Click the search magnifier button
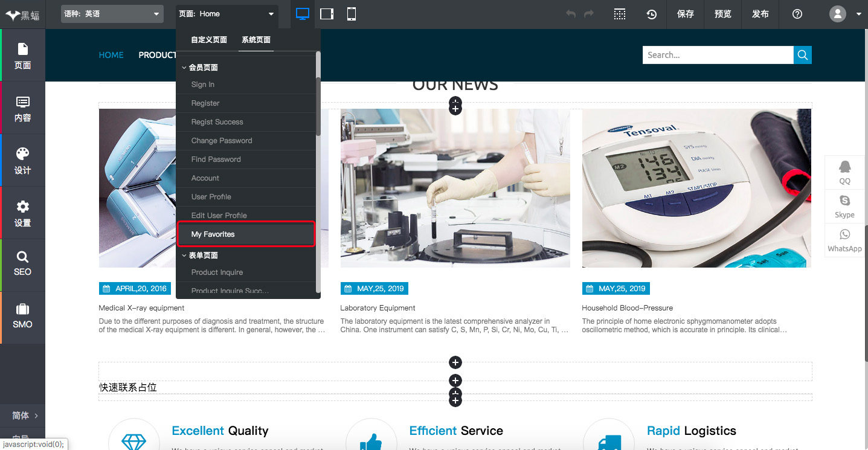Image resolution: width=868 pixels, height=450 pixels. (802, 55)
